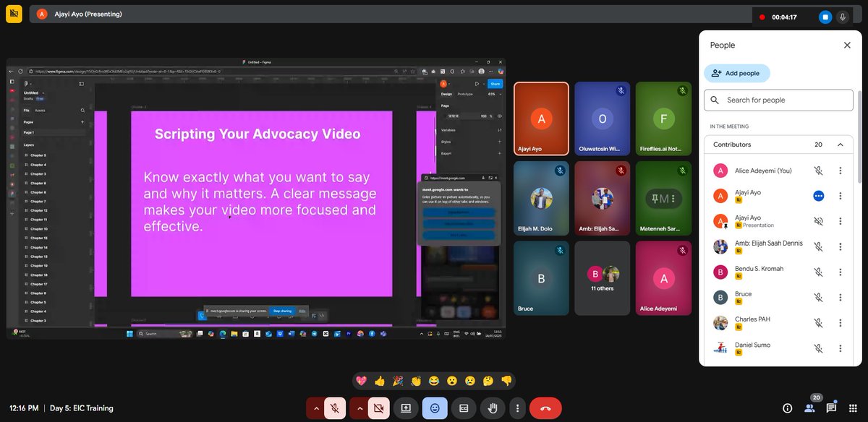This screenshot has height=422, width=868.
Task: Click Share button in shared Figma window
Action: pos(495,84)
